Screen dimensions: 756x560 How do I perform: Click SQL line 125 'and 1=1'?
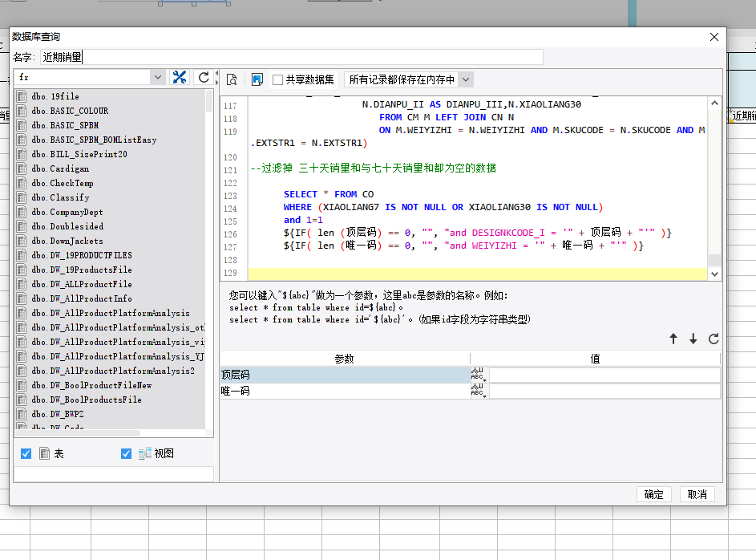(x=303, y=220)
